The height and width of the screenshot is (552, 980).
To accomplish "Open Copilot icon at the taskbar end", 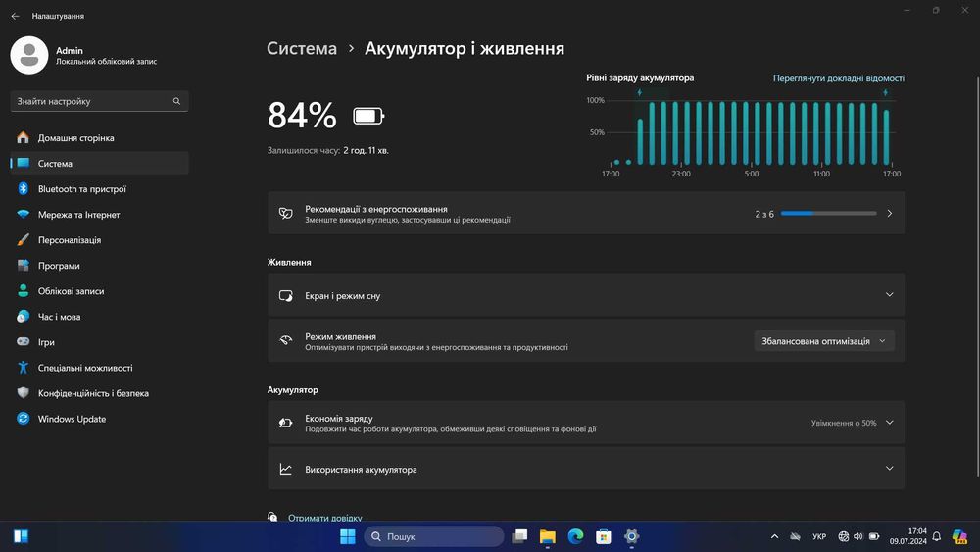I will tap(959, 536).
